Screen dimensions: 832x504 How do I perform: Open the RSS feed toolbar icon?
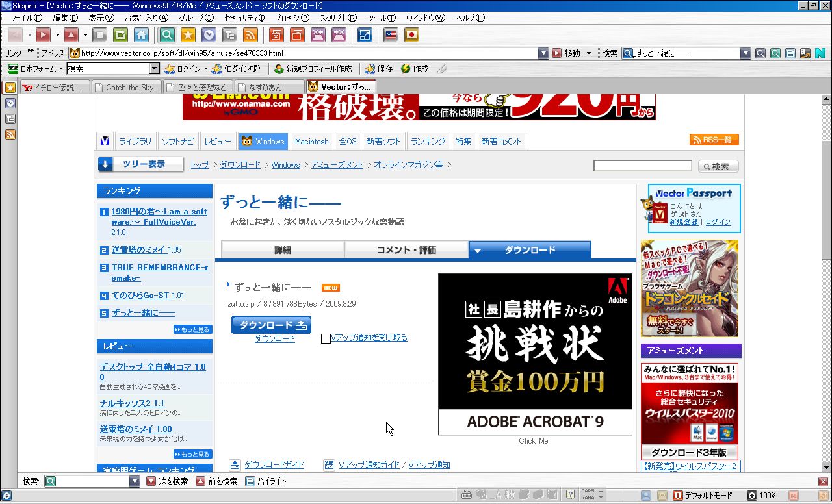250,35
